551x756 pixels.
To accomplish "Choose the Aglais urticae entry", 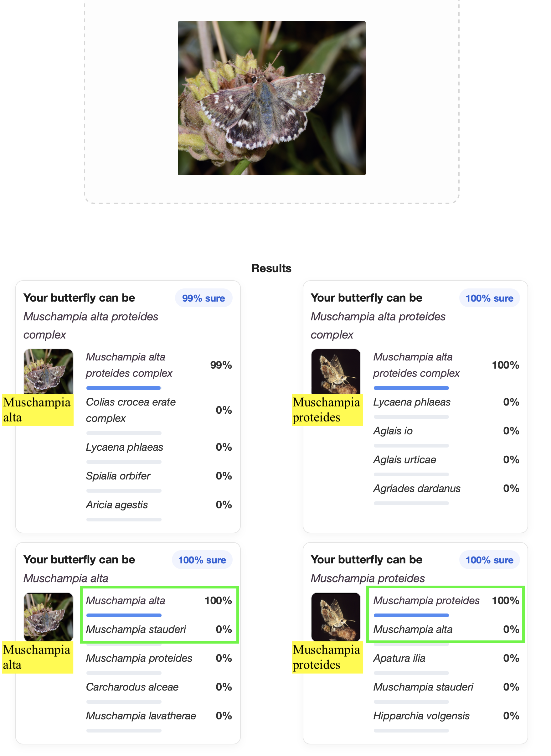I will tap(404, 460).
